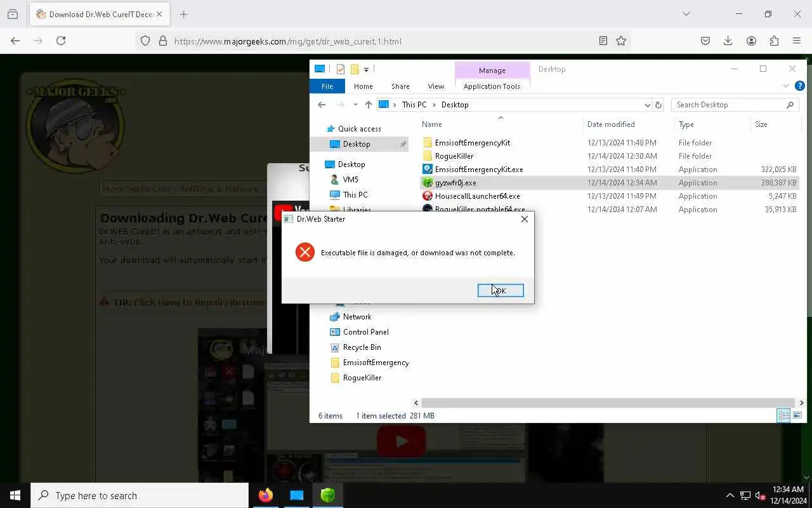This screenshot has width=812, height=508.
Task: Open Customize Quick Access Toolbar dropdown
Action: 366,69
